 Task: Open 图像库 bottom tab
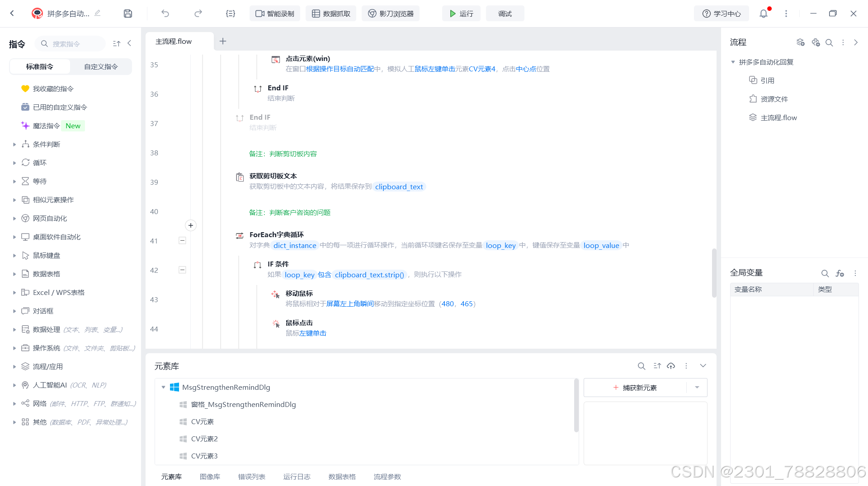[x=210, y=477]
